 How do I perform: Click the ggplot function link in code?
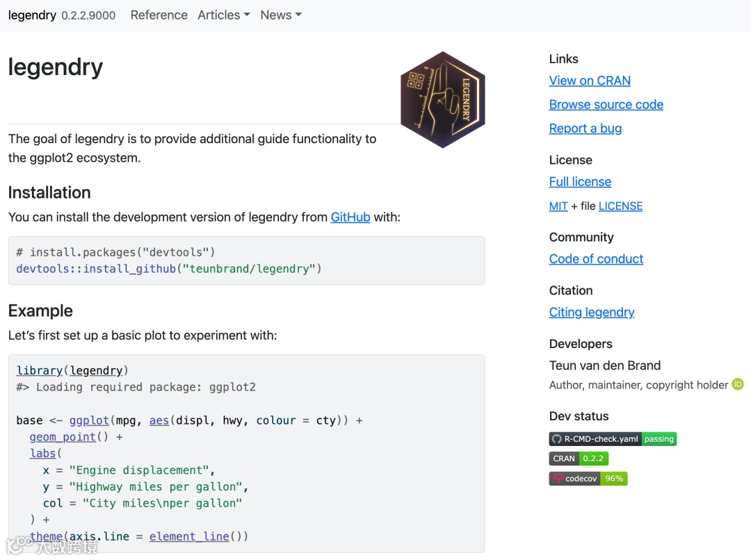tap(89, 420)
